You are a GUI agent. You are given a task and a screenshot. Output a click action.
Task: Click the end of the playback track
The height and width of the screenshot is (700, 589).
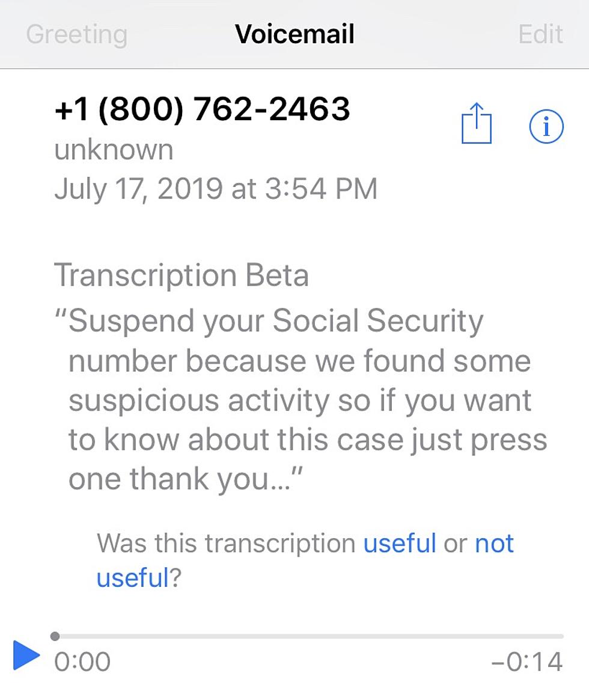click(x=562, y=636)
